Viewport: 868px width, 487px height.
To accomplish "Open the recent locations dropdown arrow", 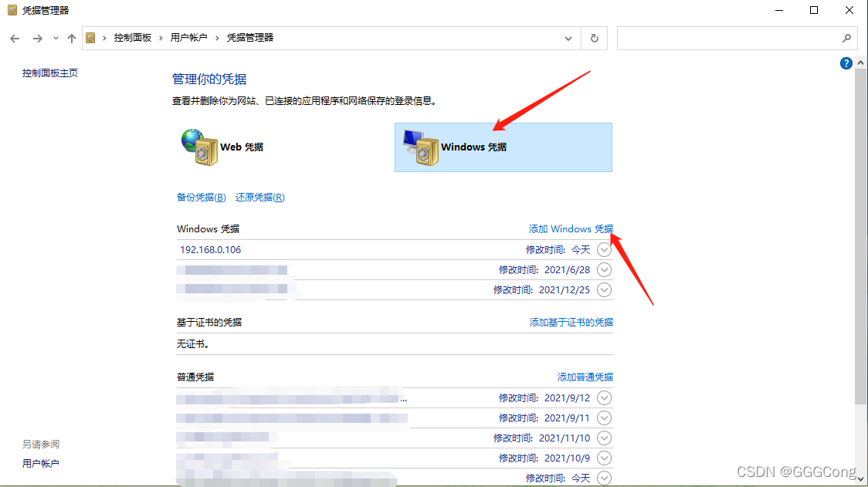I will [x=56, y=38].
